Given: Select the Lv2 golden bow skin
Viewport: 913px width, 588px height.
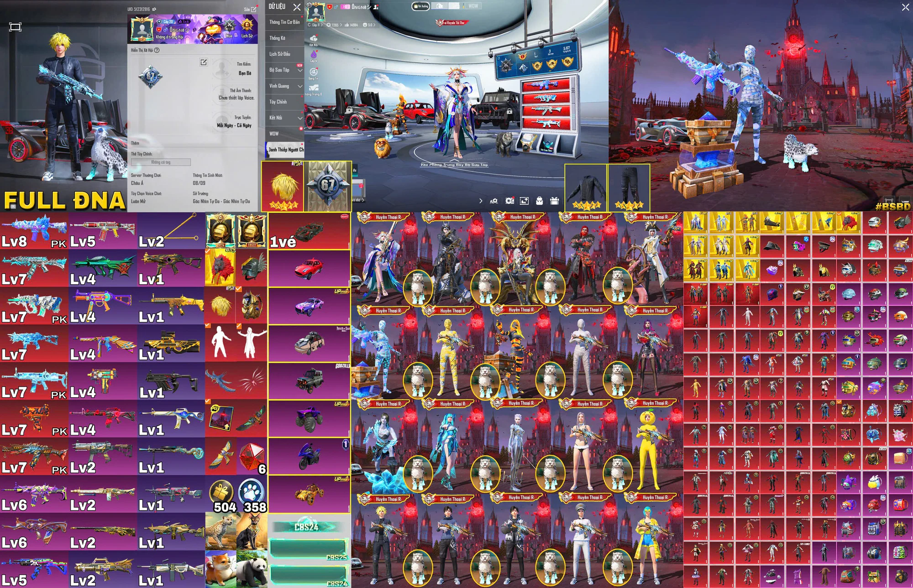Looking at the screenshot, I should pyautogui.click(x=171, y=231).
